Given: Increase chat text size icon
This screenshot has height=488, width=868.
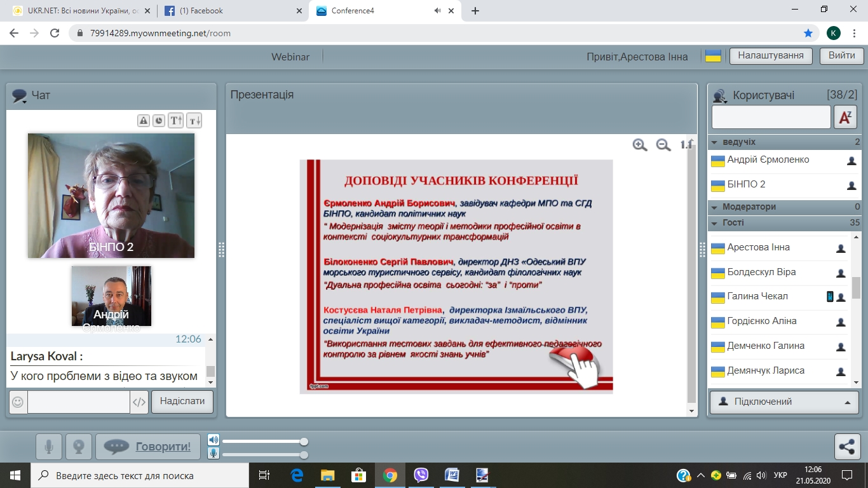Looking at the screenshot, I should click(x=176, y=121).
